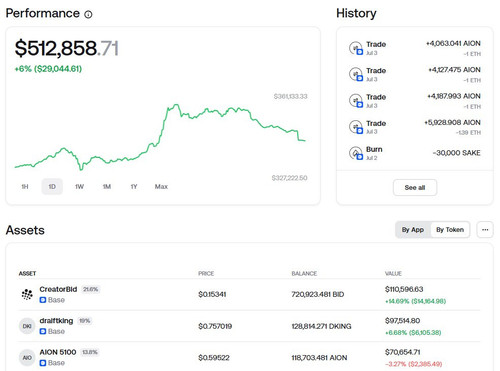
Task: Select the 1Y time range
Action: (x=134, y=187)
